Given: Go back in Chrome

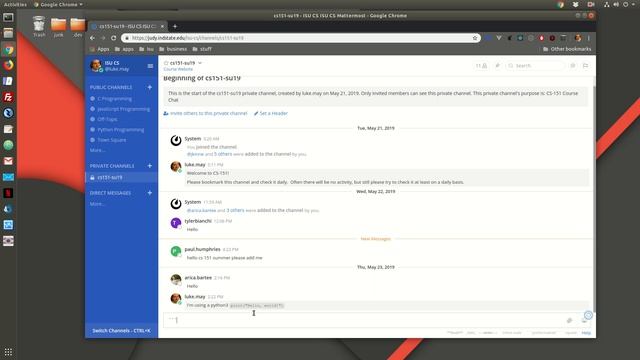Looking at the screenshot, I should (x=92, y=38).
